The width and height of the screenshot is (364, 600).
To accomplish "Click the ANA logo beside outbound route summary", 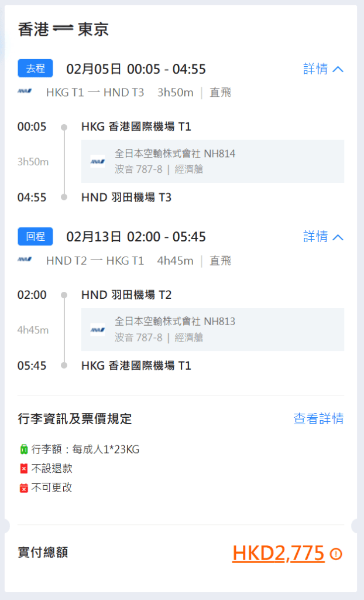I will tap(25, 92).
